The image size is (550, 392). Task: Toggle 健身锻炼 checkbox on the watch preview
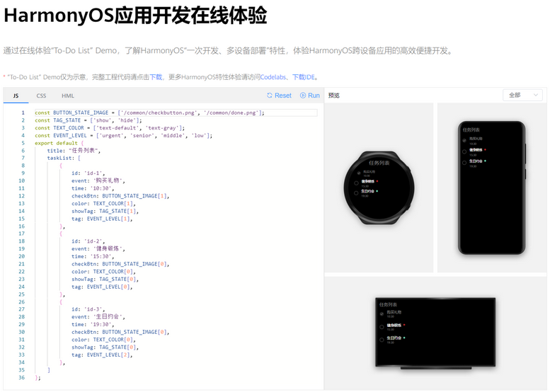click(357, 183)
